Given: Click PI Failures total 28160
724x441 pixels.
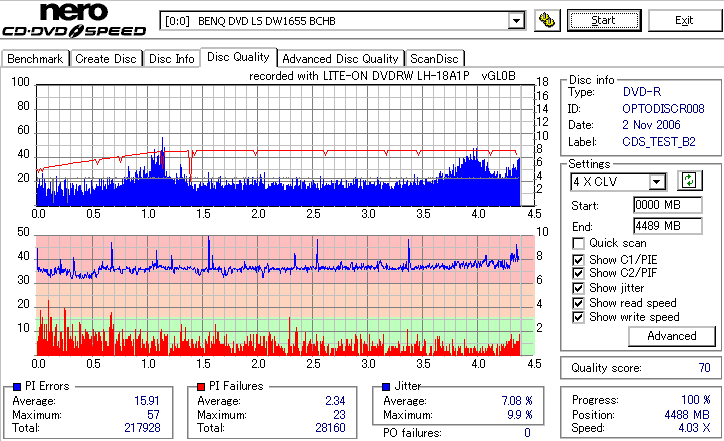Looking at the screenshot, I should 330,428.
